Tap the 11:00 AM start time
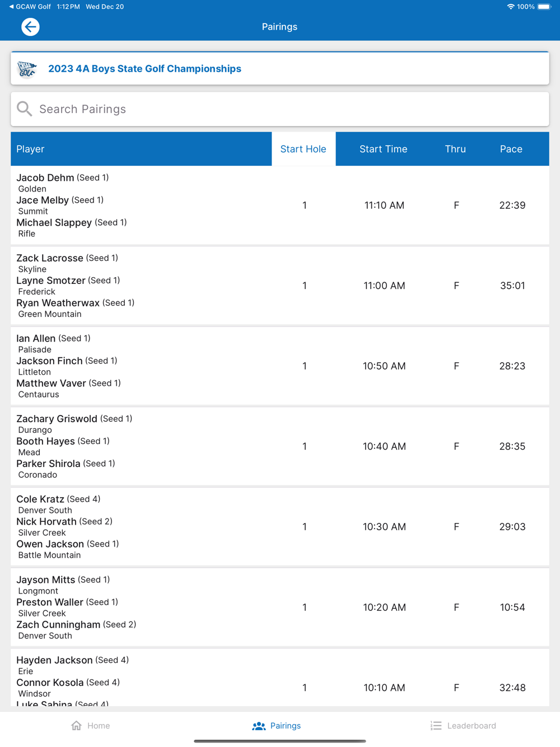This screenshot has height=747, width=560. coord(384,286)
